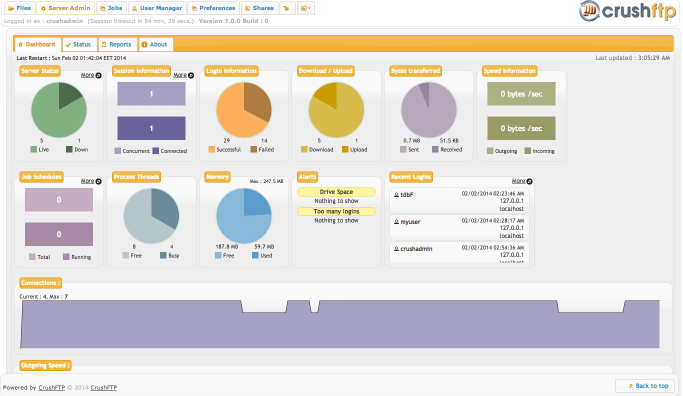This screenshot has width=683, height=396.
Task: Click the Total job schedules count box
Action: click(x=59, y=200)
